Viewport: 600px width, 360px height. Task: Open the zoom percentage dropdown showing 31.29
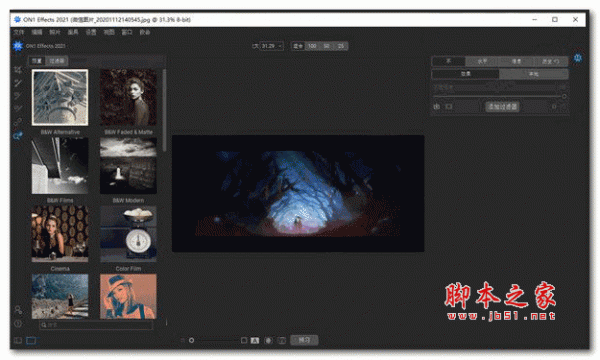pyautogui.click(x=271, y=46)
